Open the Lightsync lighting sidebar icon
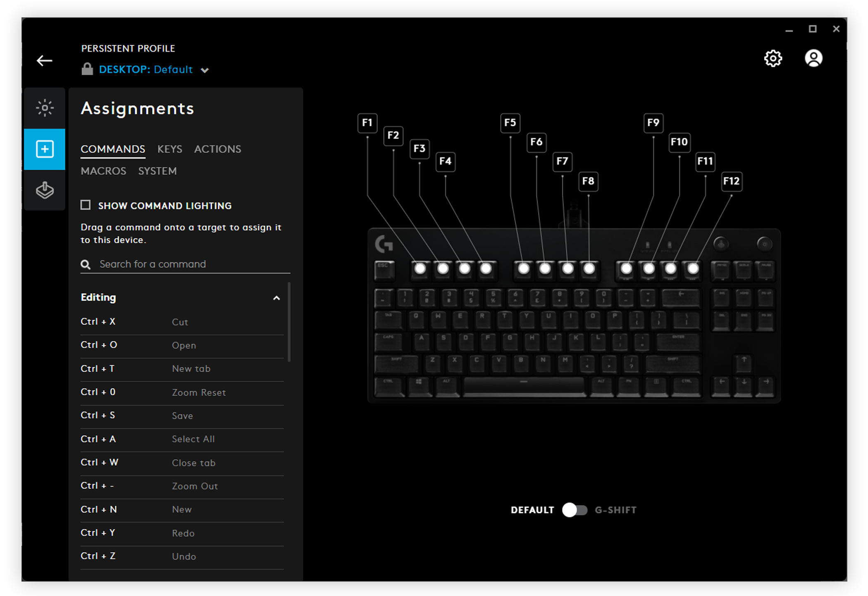868x596 pixels. click(45, 108)
